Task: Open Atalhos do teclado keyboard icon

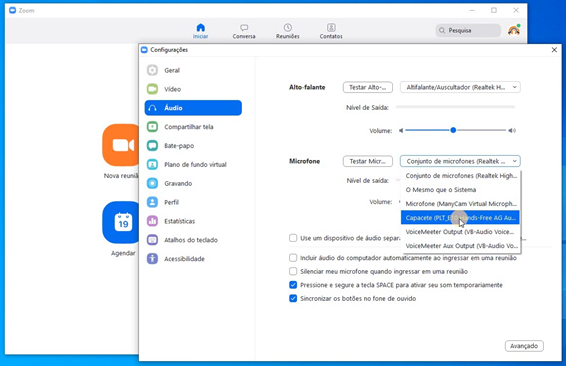Action: click(152, 240)
